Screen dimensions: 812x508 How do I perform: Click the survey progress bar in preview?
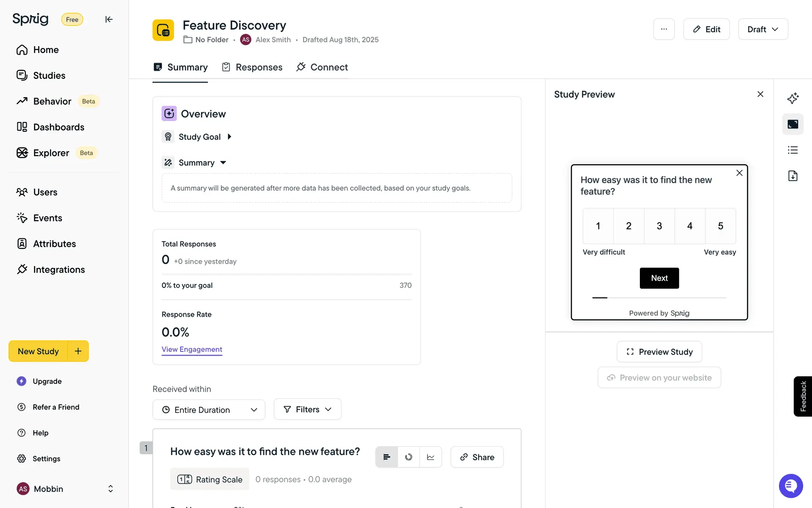click(659, 298)
